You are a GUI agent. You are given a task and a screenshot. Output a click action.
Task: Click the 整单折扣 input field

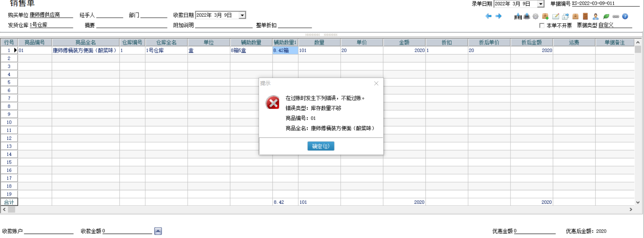[x=295, y=25]
